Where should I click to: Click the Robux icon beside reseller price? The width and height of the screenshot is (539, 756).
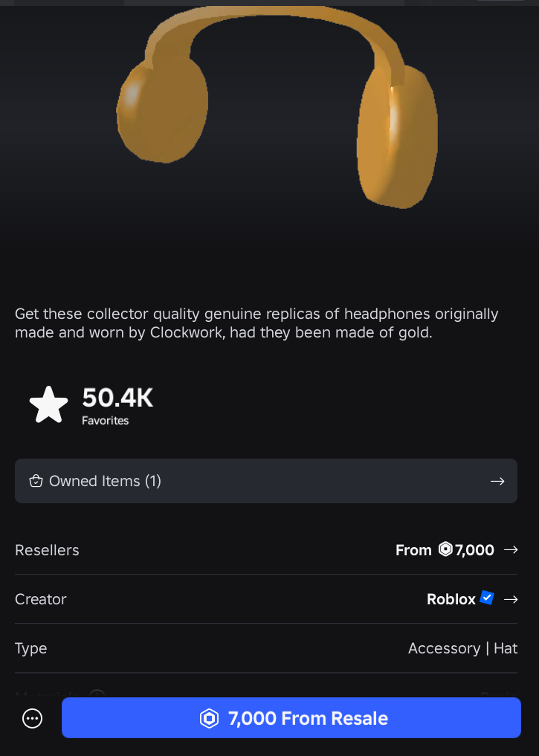pos(445,549)
